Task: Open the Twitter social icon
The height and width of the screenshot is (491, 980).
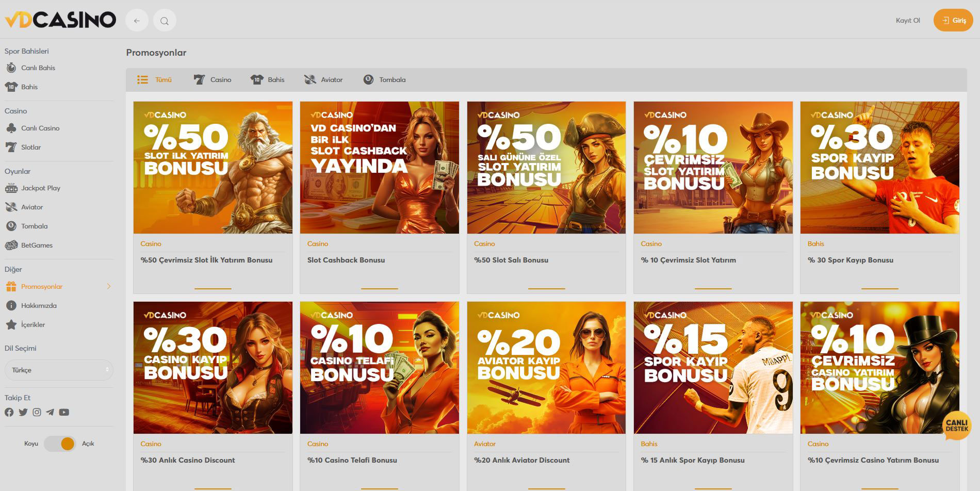Action: (23, 412)
